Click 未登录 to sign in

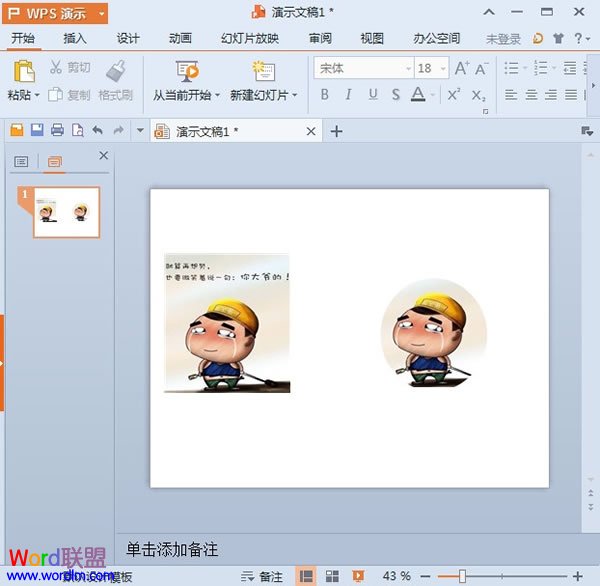tap(503, 38)
